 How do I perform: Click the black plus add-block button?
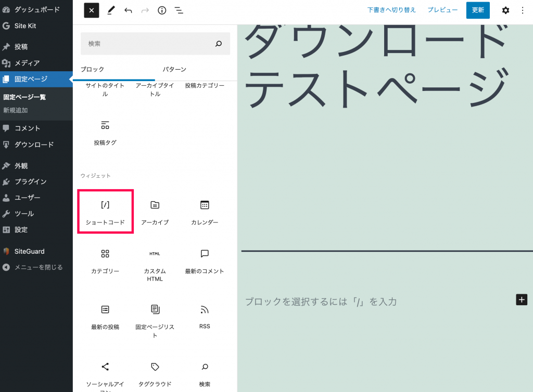pos(522,299)
